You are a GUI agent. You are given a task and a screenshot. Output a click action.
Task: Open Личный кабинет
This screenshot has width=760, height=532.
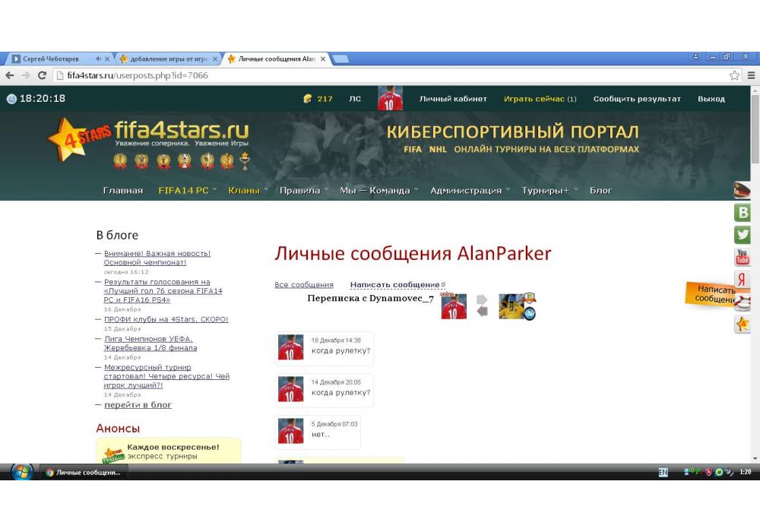(453, 99)
